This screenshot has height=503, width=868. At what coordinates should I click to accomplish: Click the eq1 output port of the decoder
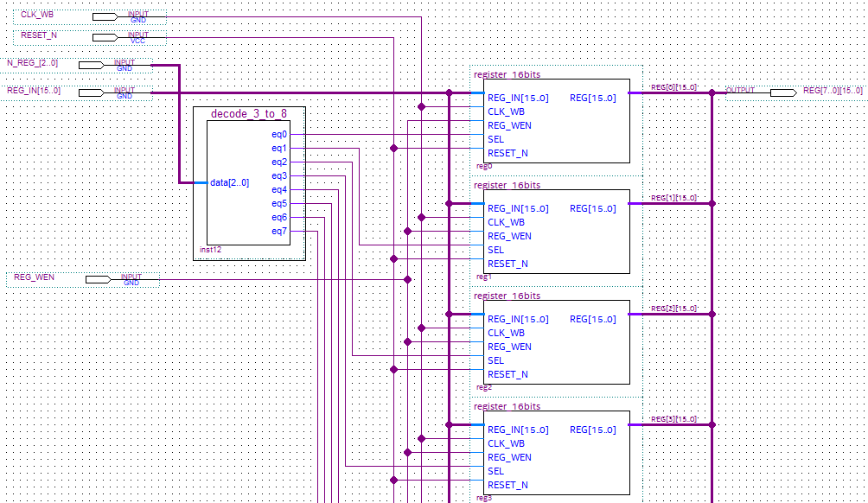point(279,149)
